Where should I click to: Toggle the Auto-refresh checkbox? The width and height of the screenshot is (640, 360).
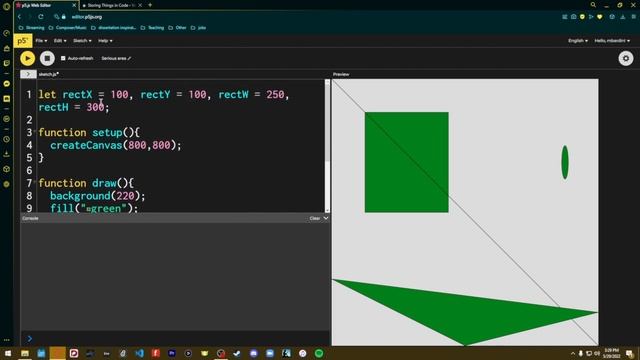(x=63, y=58)
